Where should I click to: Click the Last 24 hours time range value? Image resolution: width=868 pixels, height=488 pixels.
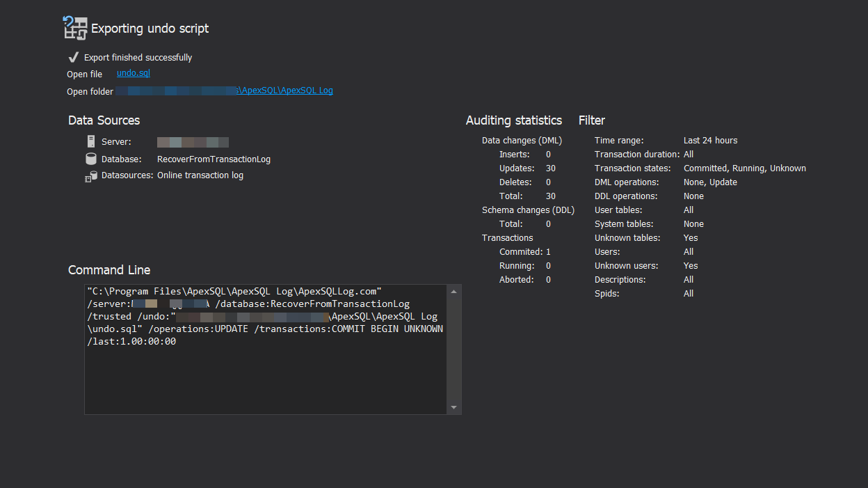[x=710, y=141]
